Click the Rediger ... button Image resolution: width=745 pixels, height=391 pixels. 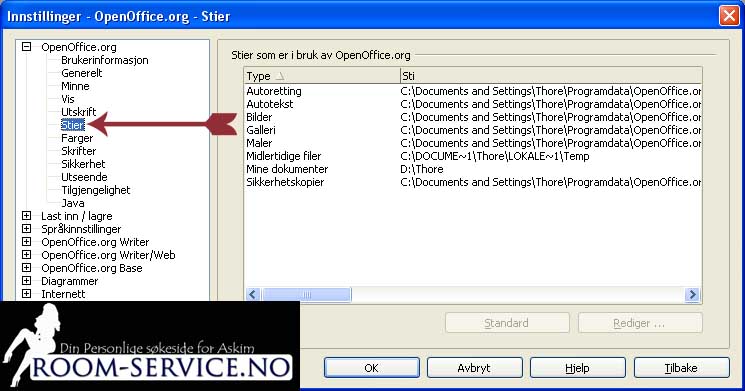(640, 323)
